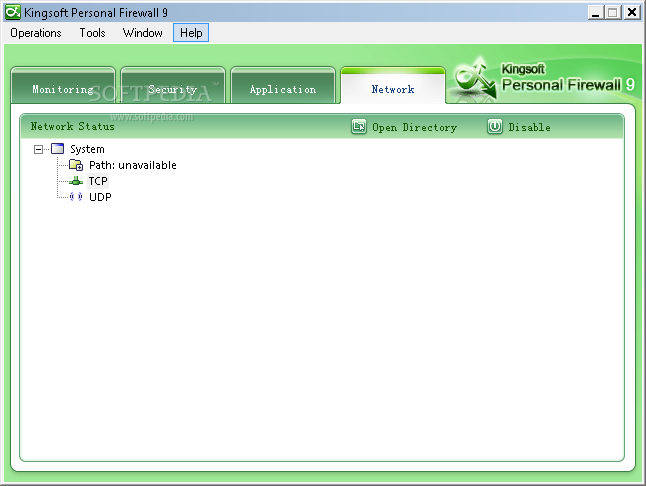The image size is (646, 486).
Task: Click the Open Directory icon
Action: point(359,126)
